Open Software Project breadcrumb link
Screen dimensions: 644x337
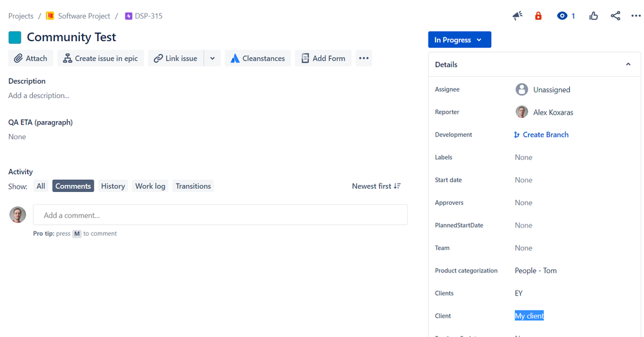coord(84,16)
